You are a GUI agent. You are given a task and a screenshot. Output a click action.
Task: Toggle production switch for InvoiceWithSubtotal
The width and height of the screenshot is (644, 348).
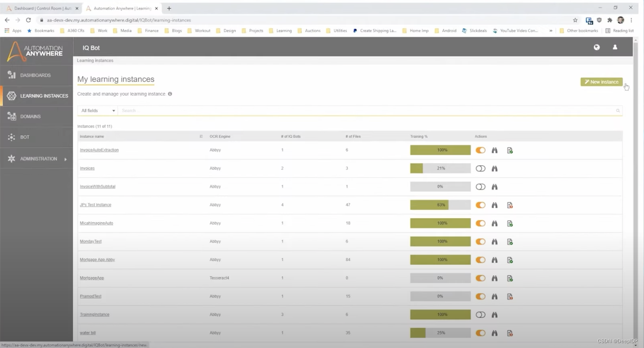(481, 187)
